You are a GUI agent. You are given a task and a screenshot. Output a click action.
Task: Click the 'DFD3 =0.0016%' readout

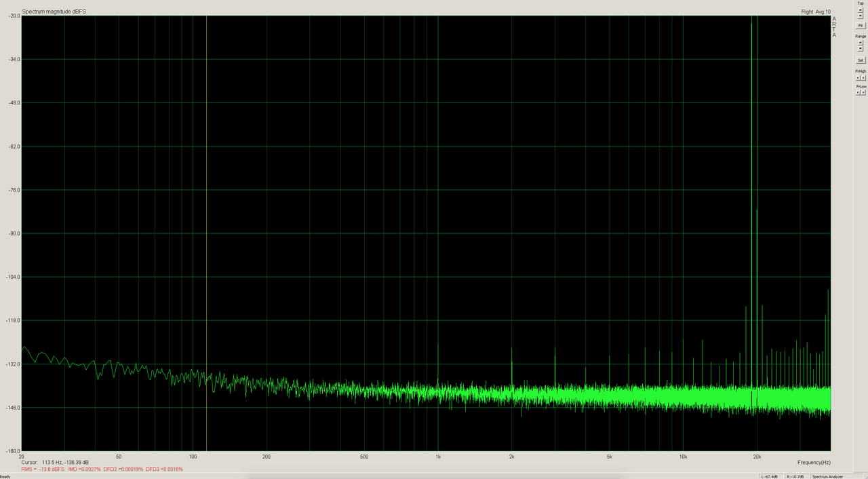(x=165, y=470)
